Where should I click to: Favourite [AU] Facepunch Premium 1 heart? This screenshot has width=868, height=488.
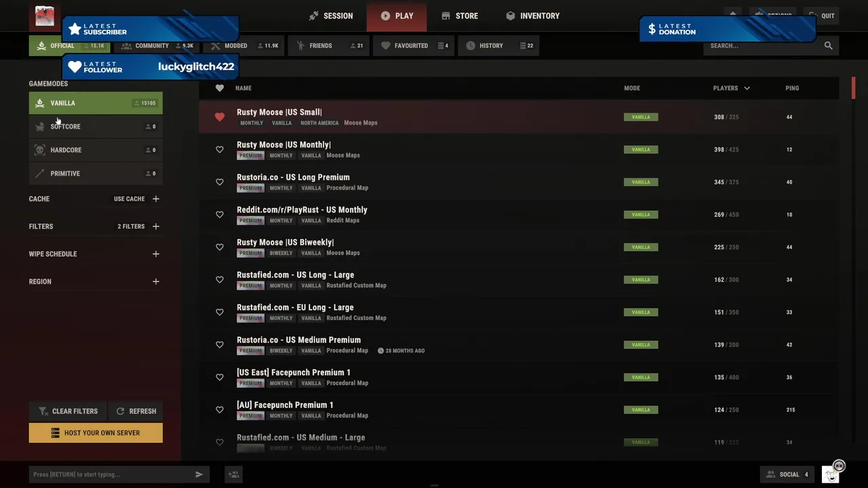220,409
